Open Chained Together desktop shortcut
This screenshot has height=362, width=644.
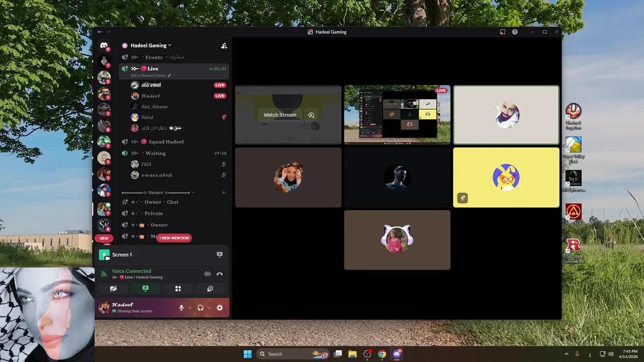pos(573,116)
